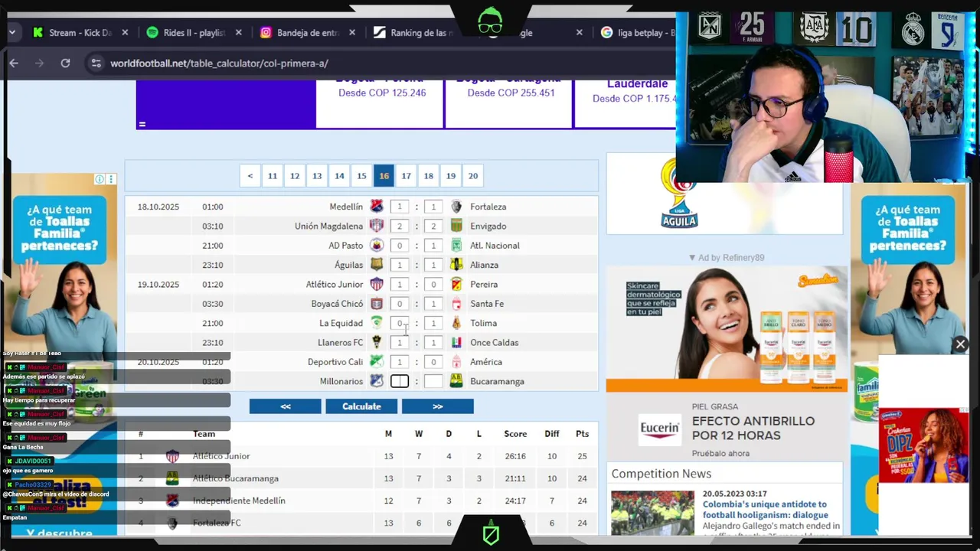
Task: Click the Alianza club crest
Action: [x=456, y=265]
